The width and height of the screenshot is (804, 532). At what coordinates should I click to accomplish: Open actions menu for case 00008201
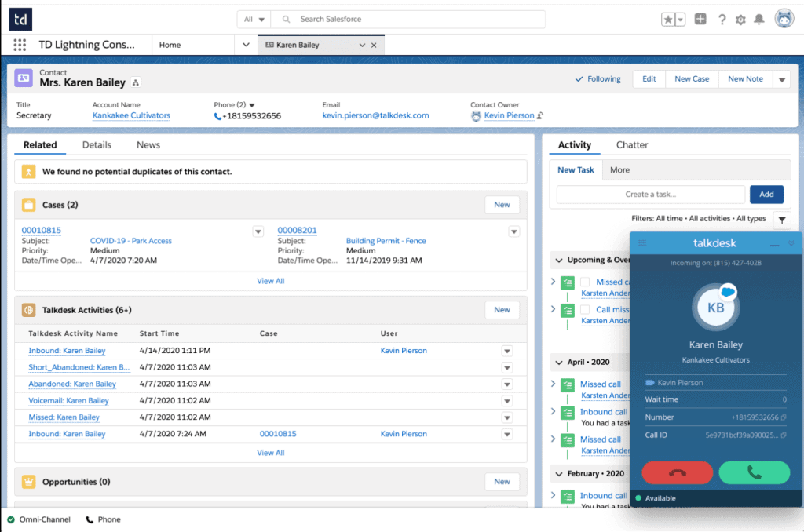513,231
